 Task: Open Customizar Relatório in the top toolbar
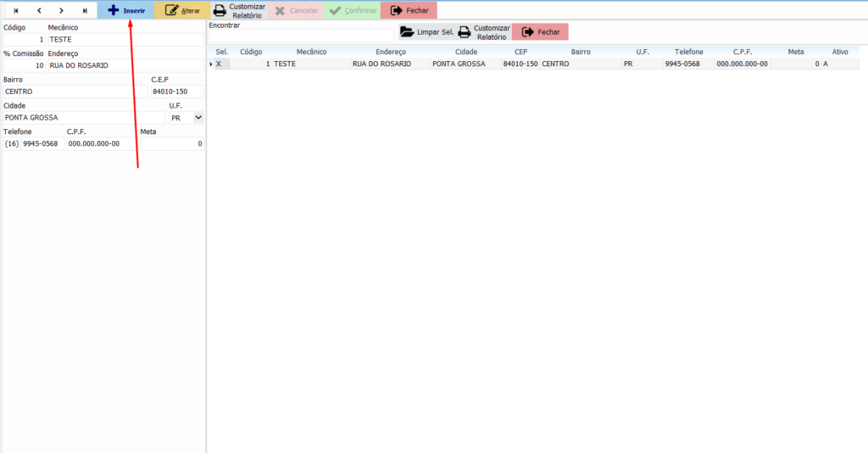[239, 10]
